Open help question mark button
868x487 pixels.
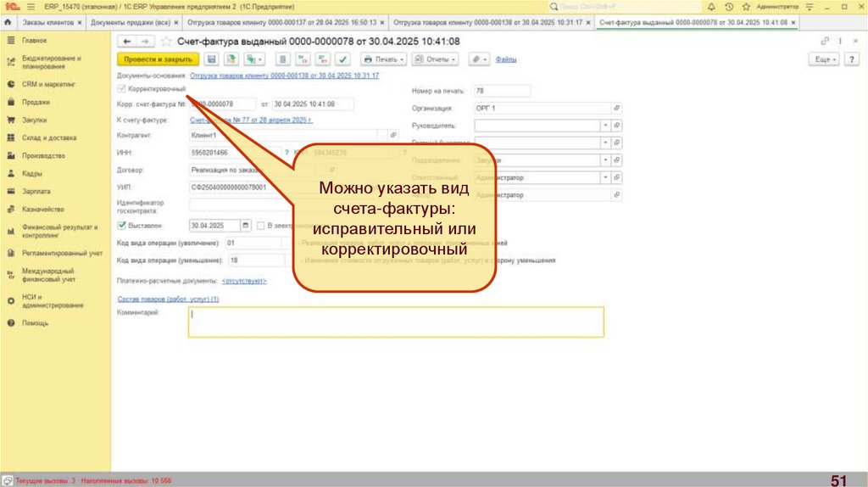[x=851, y=59]
